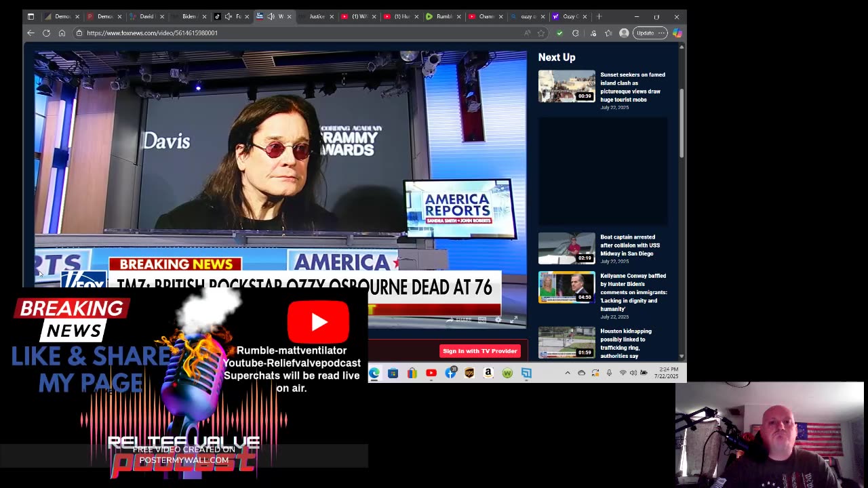The height and width of the screenshot is (488, 868).
Task: Open YouTube from the taskbar
Action: pyautogui.click(x=431, y=373)
